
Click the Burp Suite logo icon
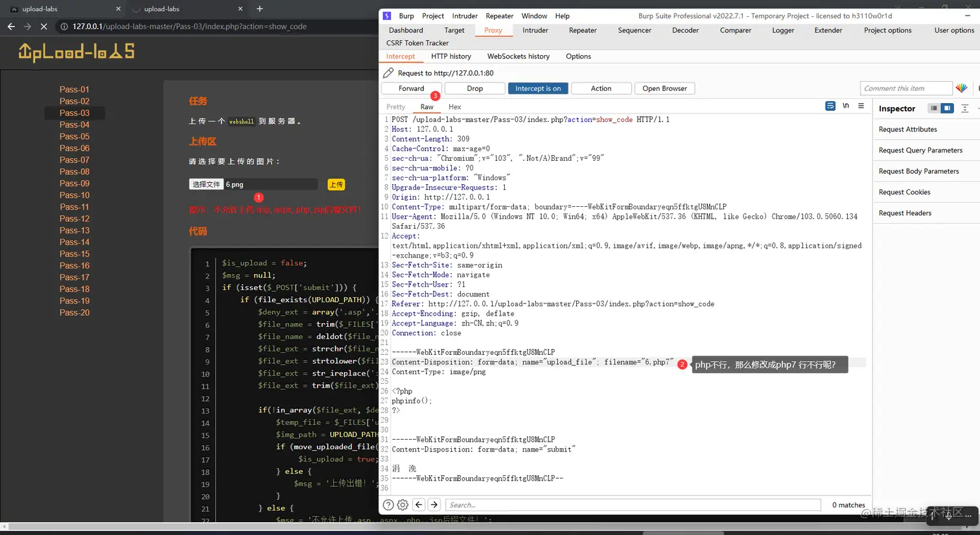[x=387, y=16]
